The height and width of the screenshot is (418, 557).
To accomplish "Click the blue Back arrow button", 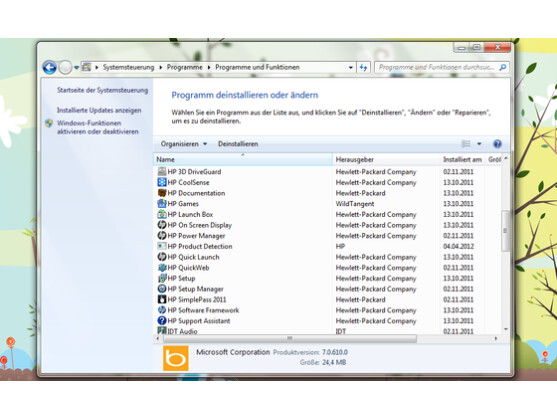I will tap(49, 67).
